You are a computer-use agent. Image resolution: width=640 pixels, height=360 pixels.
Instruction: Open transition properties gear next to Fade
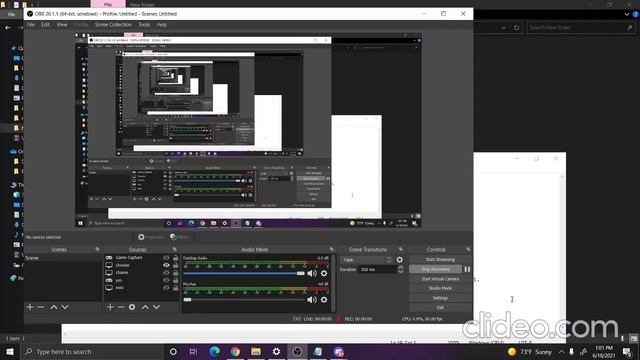[x=400, y=260]
